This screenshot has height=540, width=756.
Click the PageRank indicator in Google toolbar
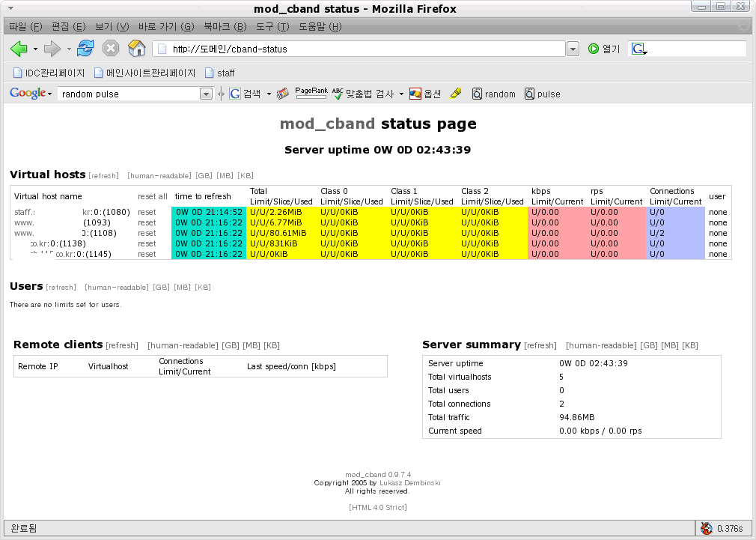[311, 93]
